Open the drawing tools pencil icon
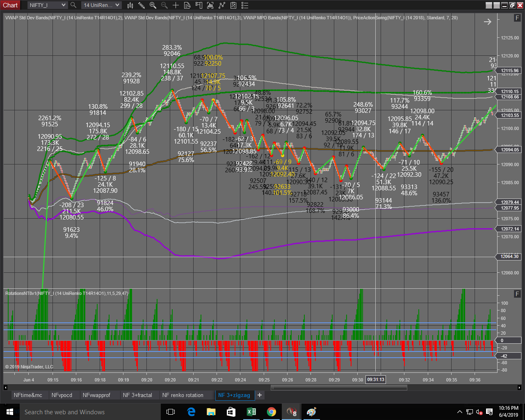 click(142, 5)
